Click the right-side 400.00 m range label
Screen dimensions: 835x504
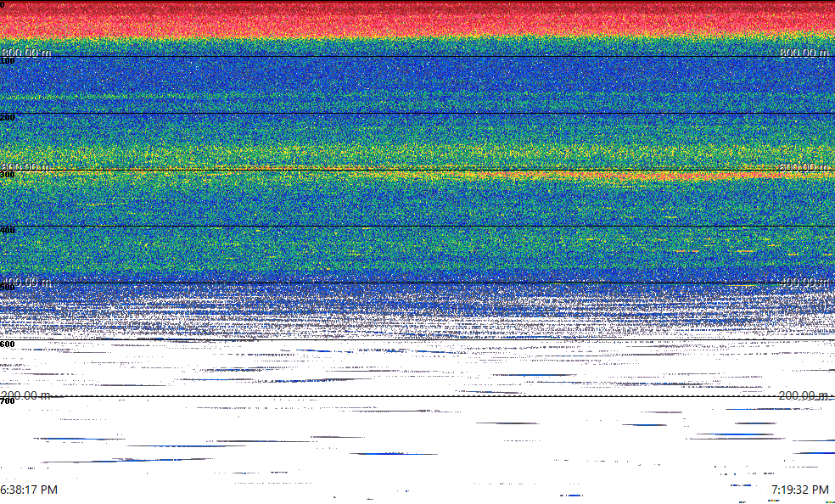[x=804, y=282]
